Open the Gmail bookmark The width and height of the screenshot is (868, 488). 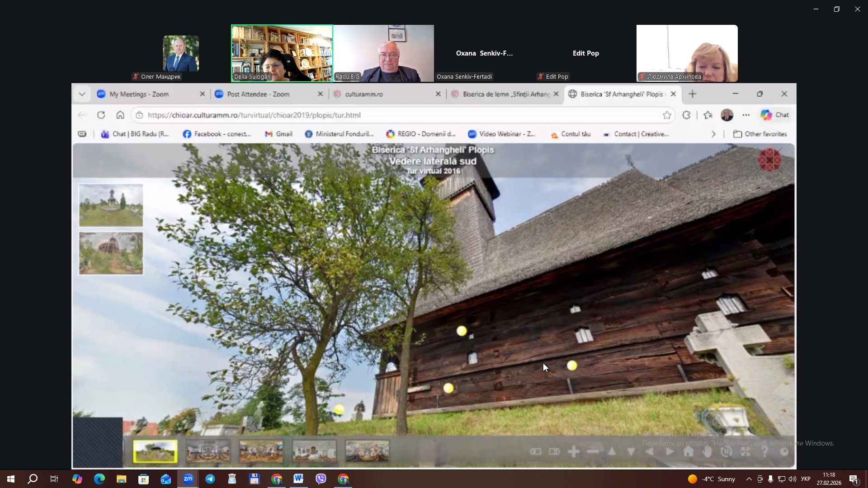[x=278, y=134]
